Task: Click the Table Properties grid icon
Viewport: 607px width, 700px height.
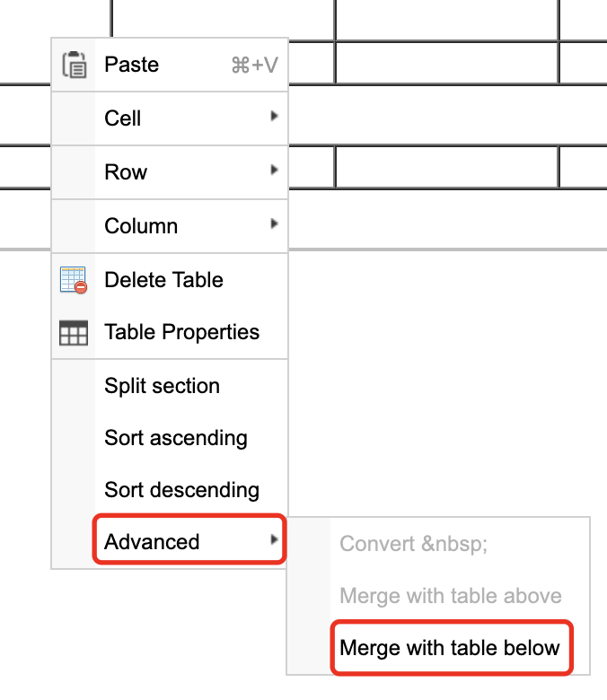Action: coord(74,333)
